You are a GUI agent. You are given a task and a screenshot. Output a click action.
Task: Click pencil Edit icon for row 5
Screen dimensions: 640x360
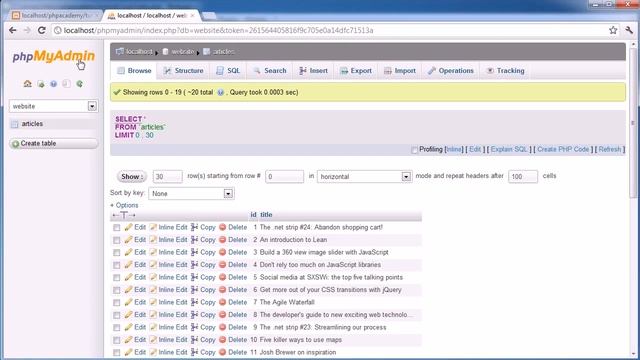pyautogui.click(x=128, y=278)
